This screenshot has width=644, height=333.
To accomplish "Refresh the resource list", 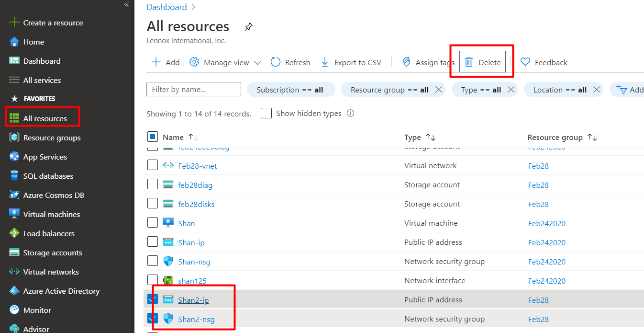I will click(290, 62).
